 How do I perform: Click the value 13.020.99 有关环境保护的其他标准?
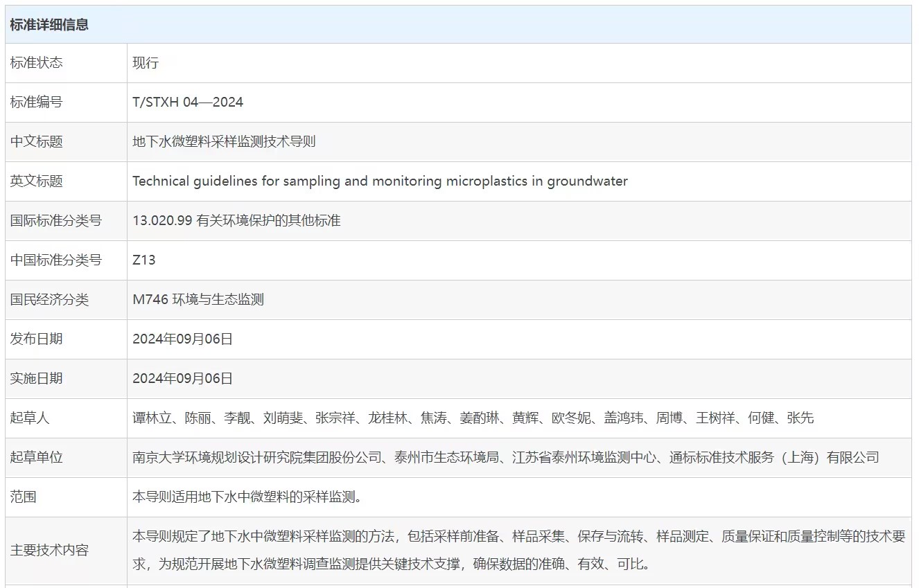tap(236, 221)
